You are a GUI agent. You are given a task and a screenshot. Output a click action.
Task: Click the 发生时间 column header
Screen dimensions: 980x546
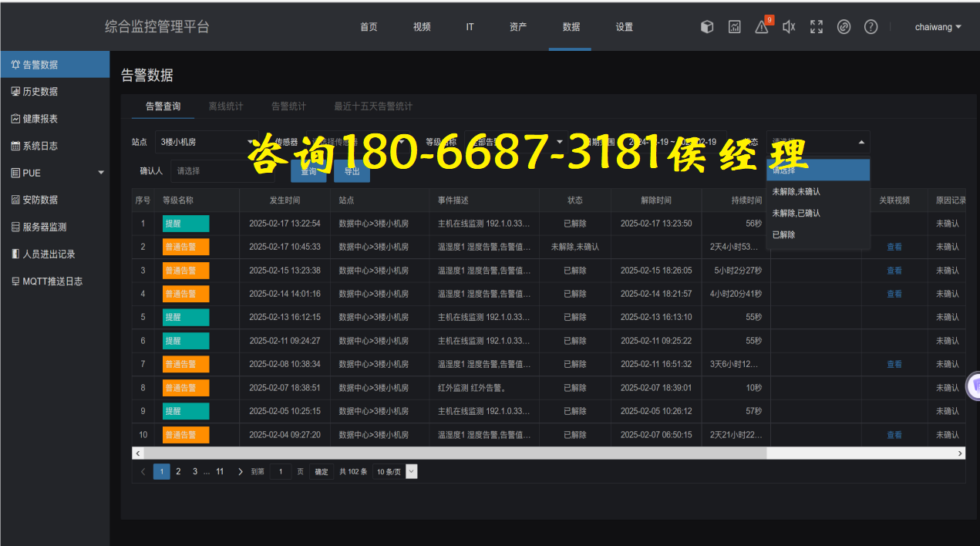(285, 201)
